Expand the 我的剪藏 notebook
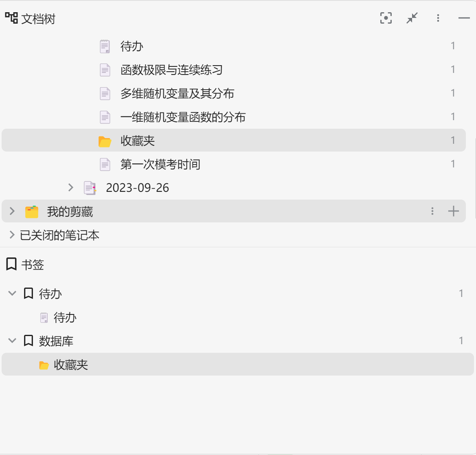The image size is (476, 455). click(12, 211)
